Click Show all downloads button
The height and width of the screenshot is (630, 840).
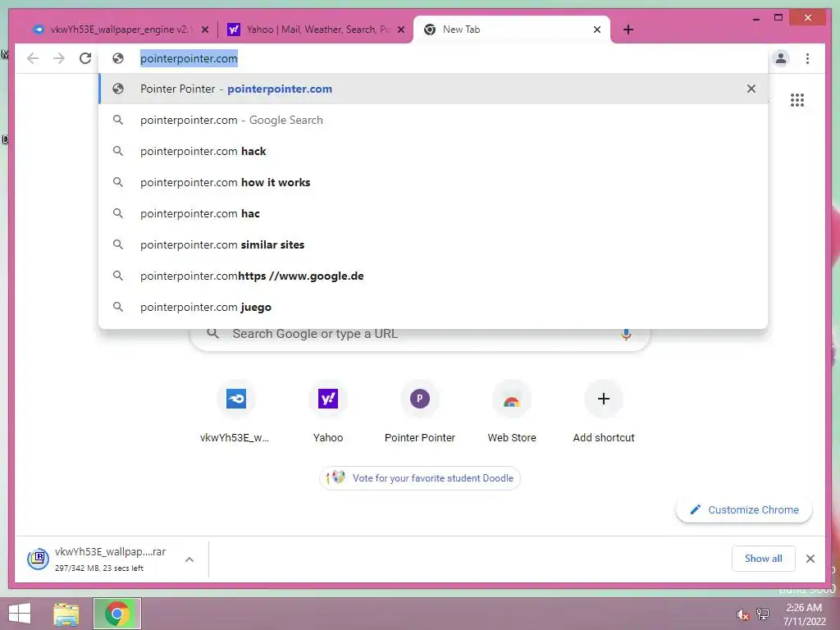tap(763, 559)
